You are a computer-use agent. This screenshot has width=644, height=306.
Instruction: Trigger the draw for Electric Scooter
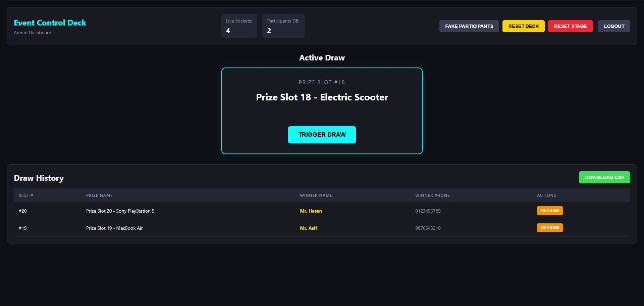click(322, 135)
